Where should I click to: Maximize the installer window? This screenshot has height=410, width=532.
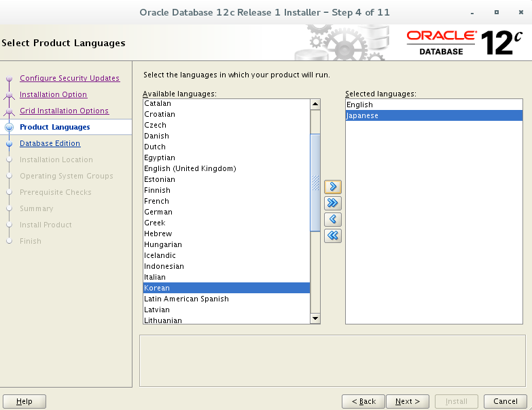(497, 12)
